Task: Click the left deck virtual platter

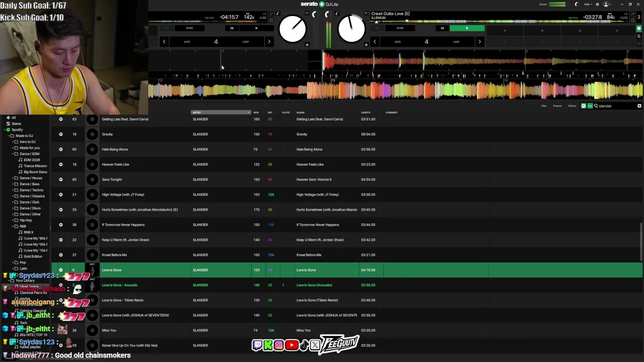Action: click(x=292, y=29)
